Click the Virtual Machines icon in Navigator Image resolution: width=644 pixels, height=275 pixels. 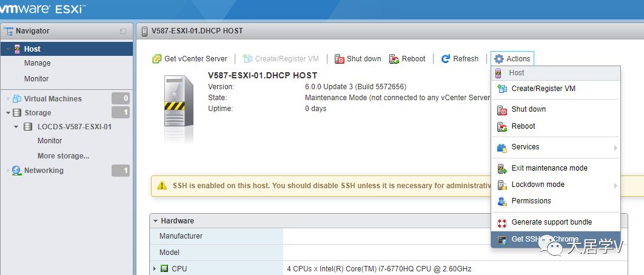click(17, 99)
